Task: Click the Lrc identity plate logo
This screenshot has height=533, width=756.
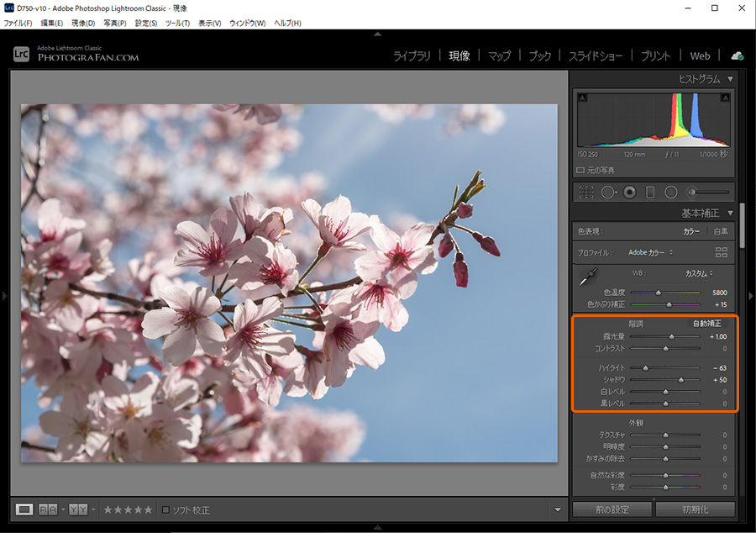Action: [x=21, y=54]
